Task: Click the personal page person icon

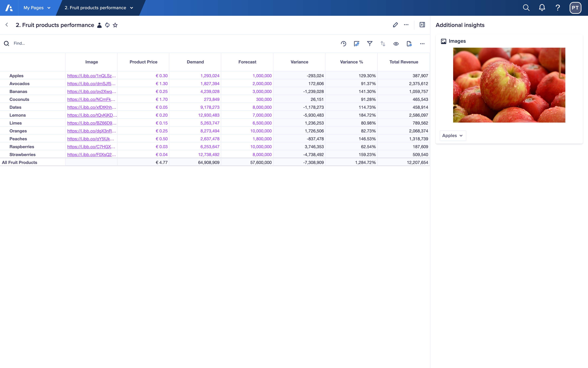Action: (x=99, y=25)
